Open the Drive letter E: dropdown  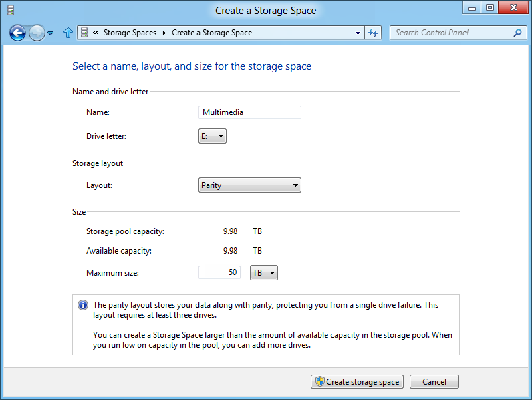[x=213, y=136]
